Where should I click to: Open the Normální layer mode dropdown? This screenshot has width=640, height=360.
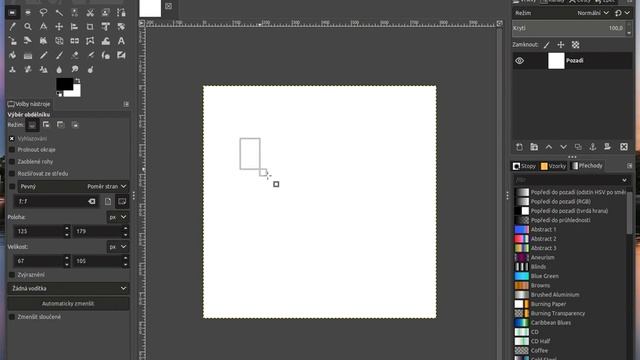[x=593, y=13]
